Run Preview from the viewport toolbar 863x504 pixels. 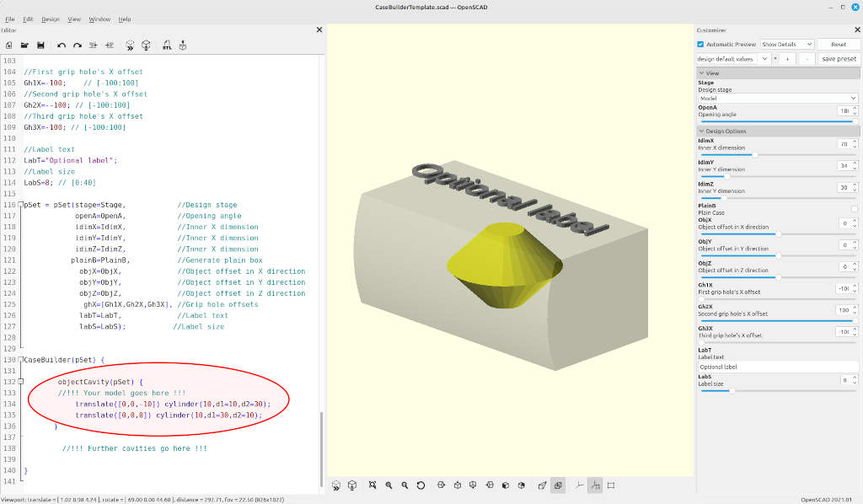(x=336, y=485)
